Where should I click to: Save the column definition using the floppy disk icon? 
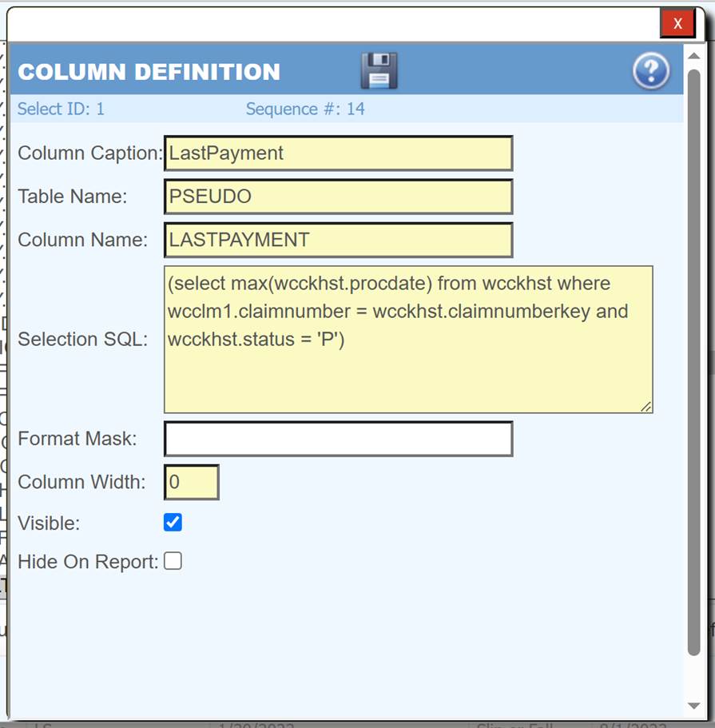click(376, 70)
